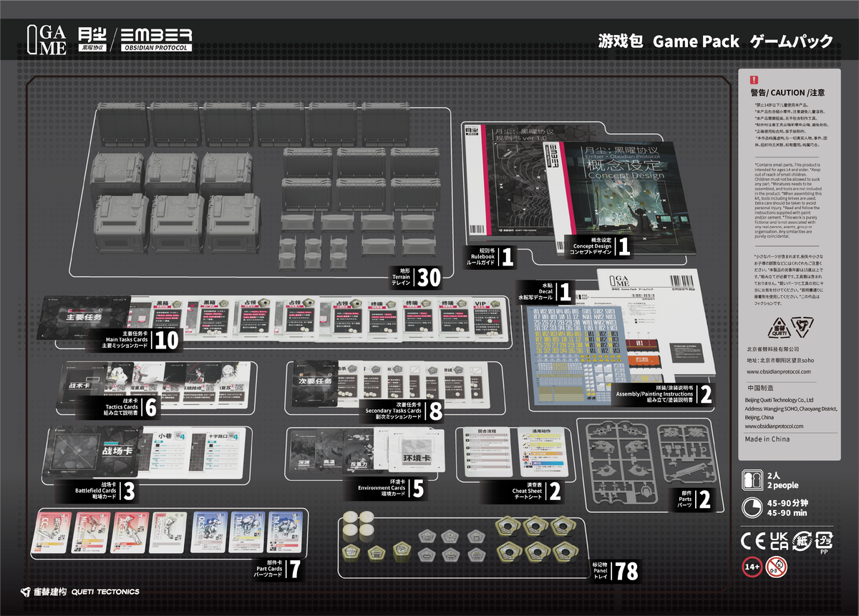Click the EMBER Obsidian Protocol logo
859x616 pixels.
click(x=155, y=39)
